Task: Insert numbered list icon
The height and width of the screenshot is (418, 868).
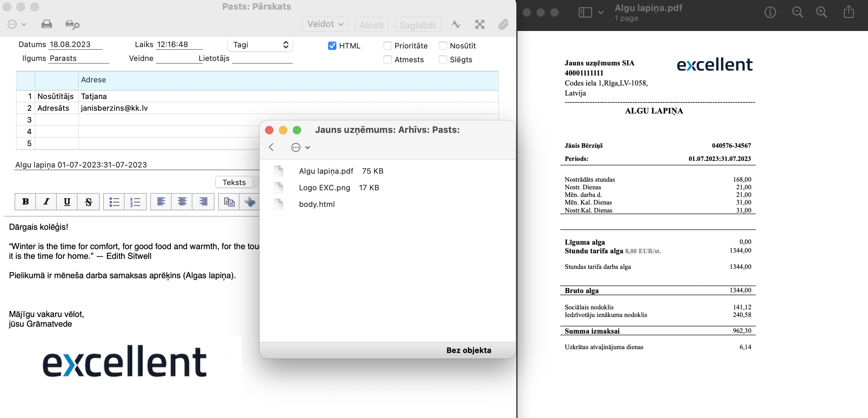Action: [135, 202]
